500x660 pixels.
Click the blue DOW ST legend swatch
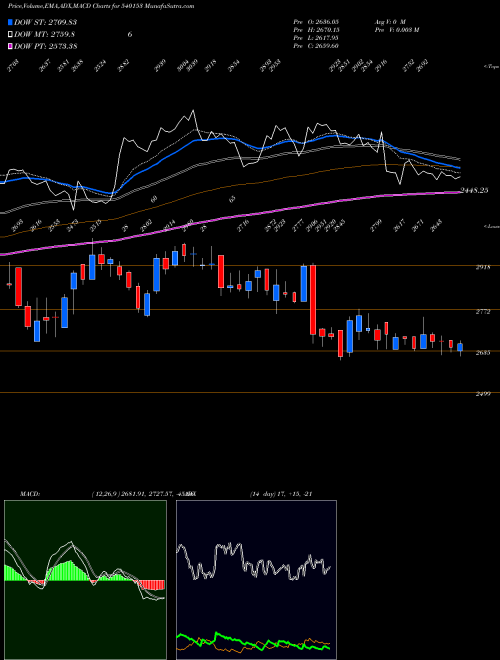pyautogui.click(x=11, y=22)
